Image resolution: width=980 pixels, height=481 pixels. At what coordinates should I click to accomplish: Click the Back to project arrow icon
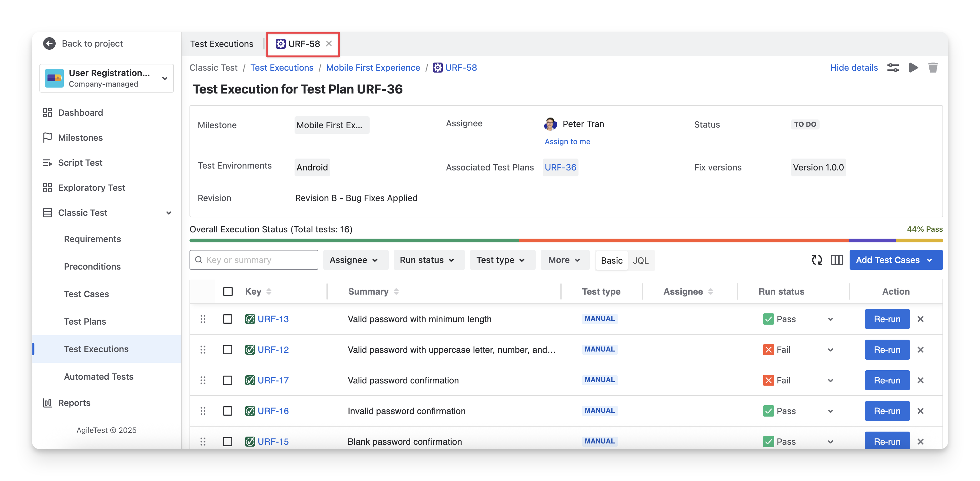pyautogui.click(x=49, y=43)
